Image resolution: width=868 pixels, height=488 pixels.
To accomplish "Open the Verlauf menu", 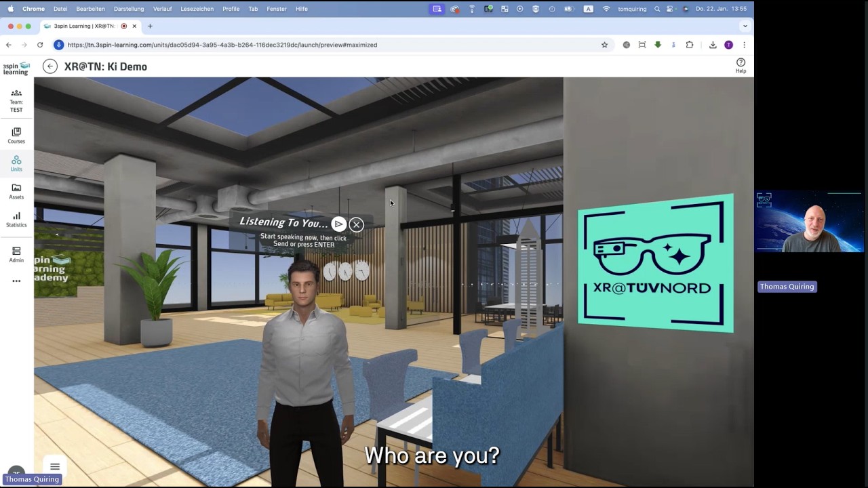I will pyautogui.click(x=162, y=9).
